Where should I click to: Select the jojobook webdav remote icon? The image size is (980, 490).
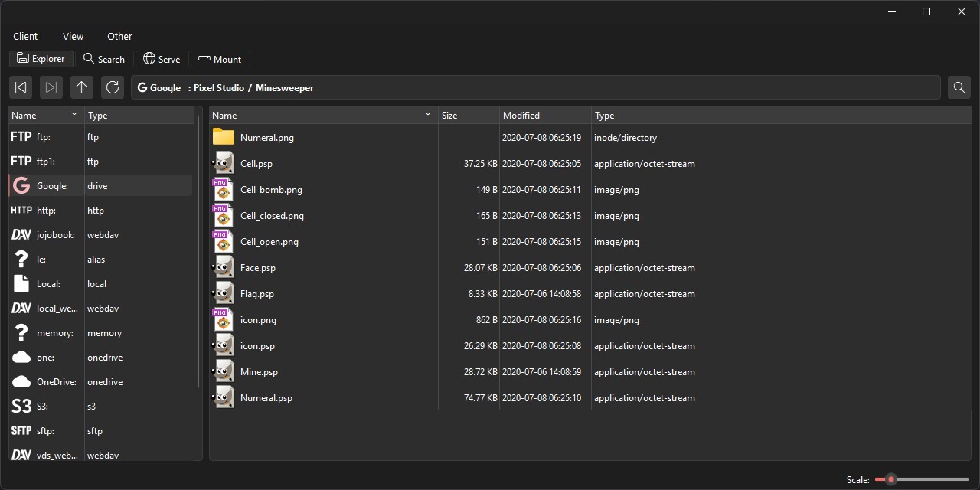(x=21, y=235)
